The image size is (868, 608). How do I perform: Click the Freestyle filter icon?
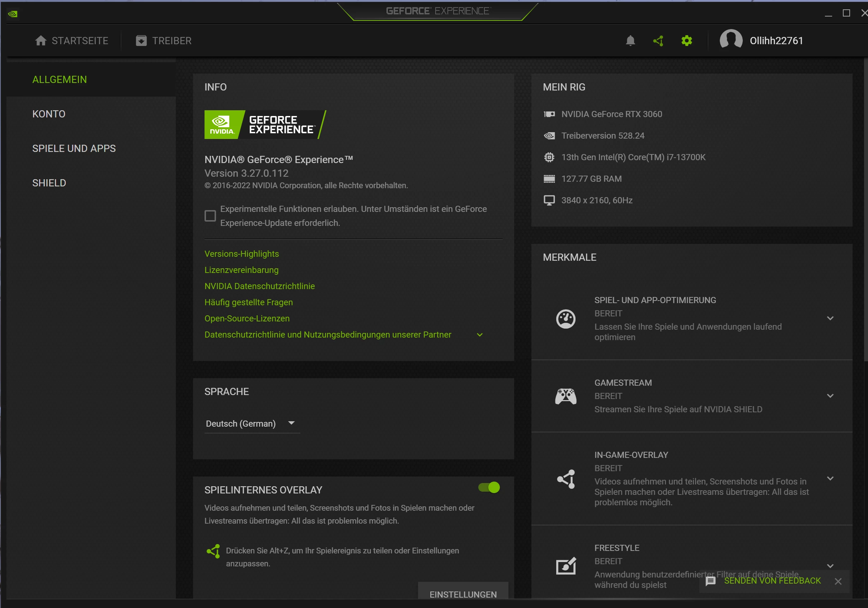coord(566,566)
